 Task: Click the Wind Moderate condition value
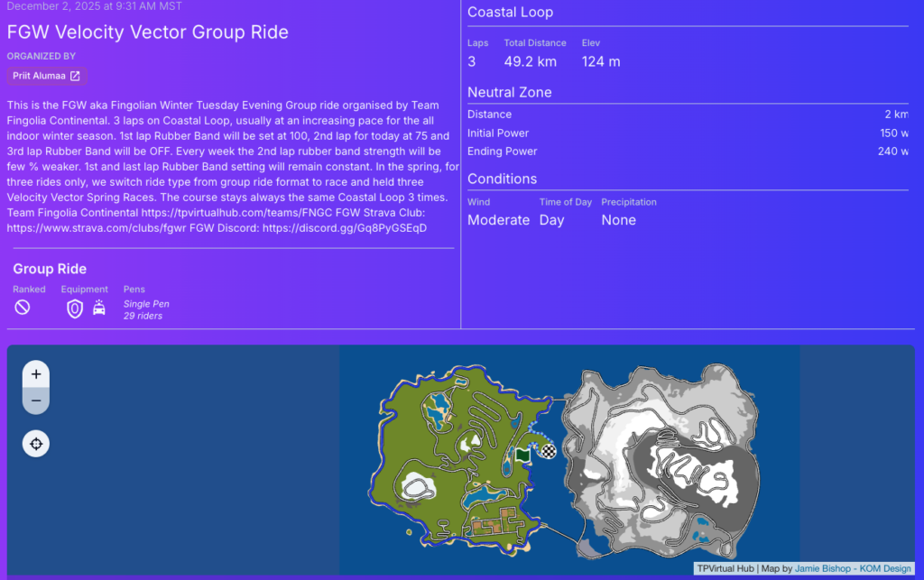click(x=498, y=219)
